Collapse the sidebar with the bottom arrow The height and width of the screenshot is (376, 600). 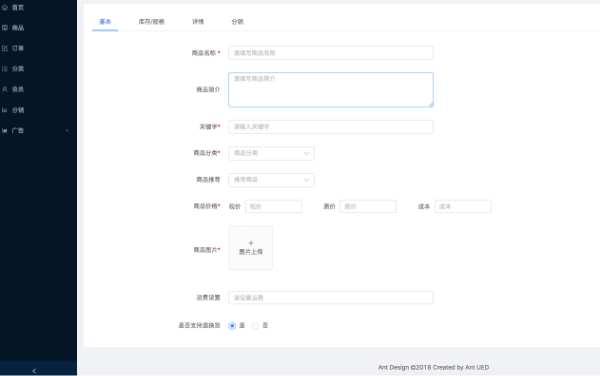click(x=34, y=370)
